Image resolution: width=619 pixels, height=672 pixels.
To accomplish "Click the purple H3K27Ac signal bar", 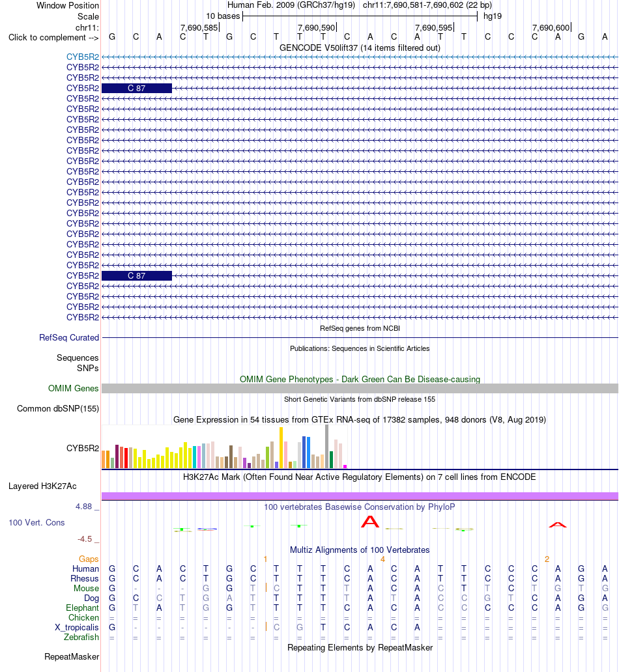I will [360, 496].
